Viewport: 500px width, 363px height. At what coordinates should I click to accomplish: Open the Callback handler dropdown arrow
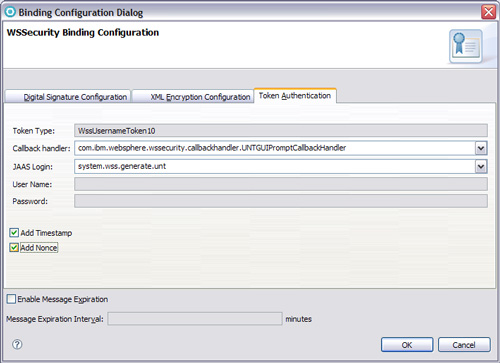click(481, 148)
